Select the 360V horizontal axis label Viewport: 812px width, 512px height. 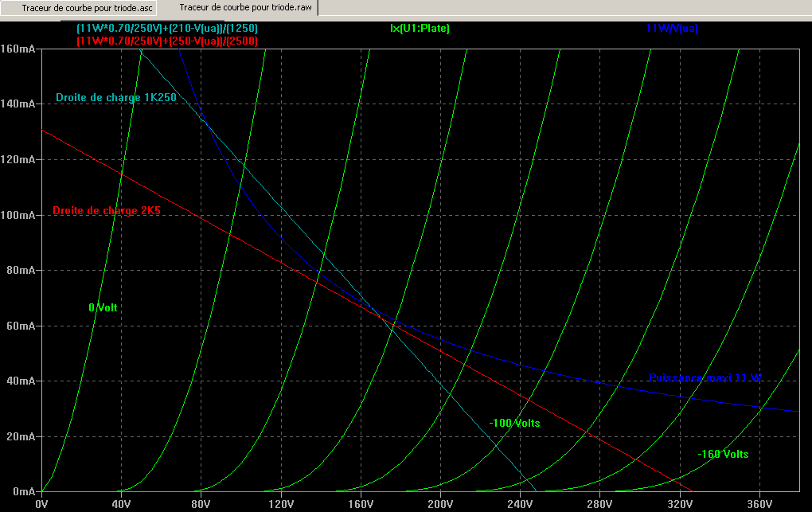(x=759, y=504)
